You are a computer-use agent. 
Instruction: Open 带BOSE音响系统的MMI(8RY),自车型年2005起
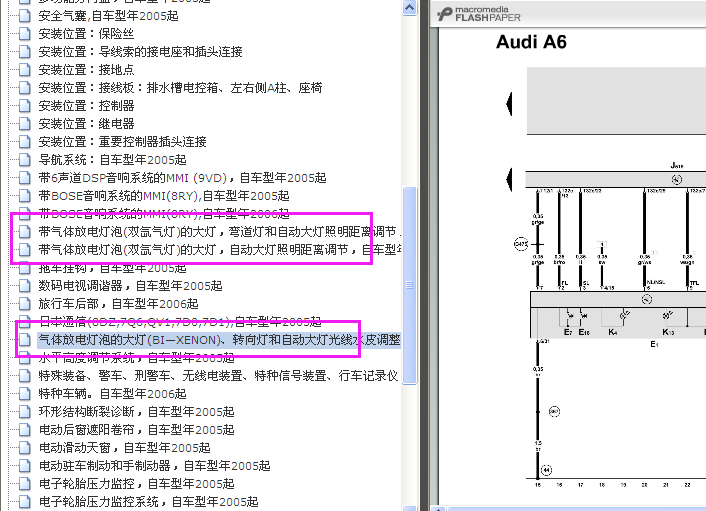(x=164, y=196)
